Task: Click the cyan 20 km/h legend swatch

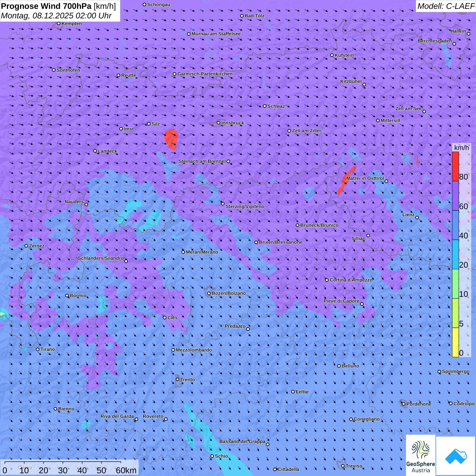Action: [455, 255]
